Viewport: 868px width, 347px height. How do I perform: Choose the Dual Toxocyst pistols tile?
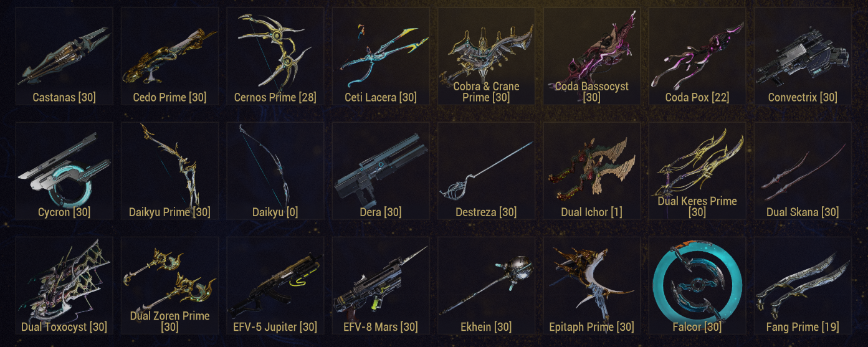pyautogui.click(x=64, y=285)
